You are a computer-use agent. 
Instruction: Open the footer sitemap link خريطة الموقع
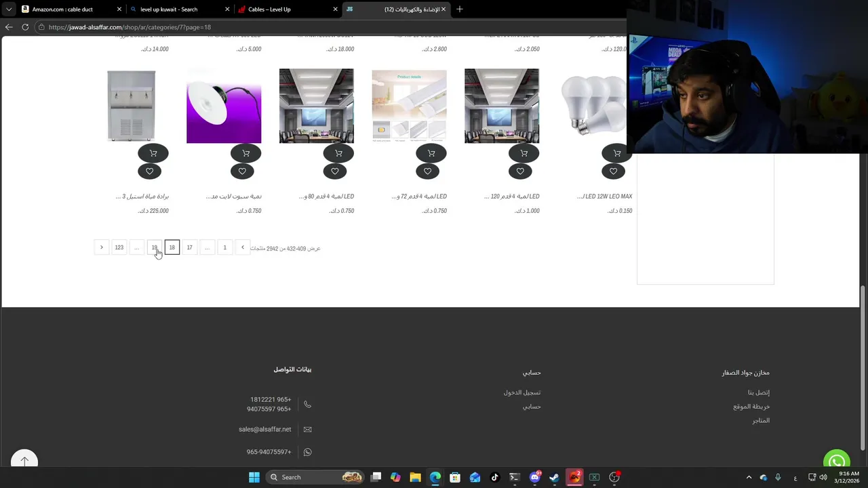751,407
